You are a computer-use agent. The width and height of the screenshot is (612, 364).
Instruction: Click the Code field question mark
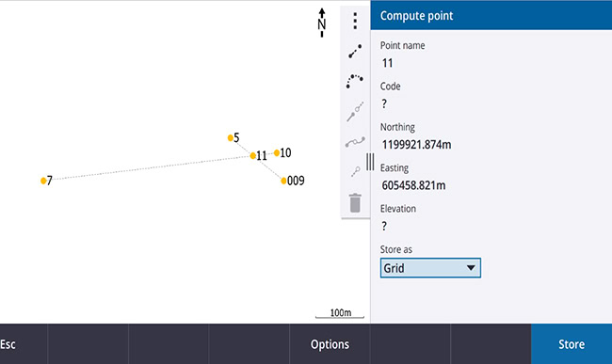click(x=384, y=103)
